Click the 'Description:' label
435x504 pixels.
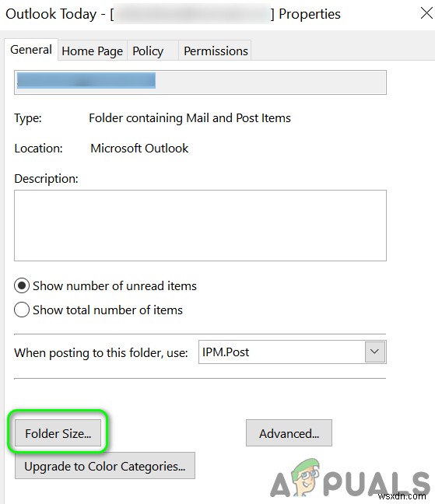[x=46, y=179]
